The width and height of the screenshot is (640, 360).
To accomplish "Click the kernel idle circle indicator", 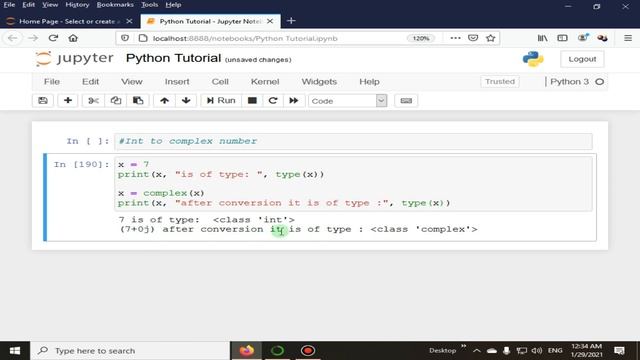I will [600, 82].
